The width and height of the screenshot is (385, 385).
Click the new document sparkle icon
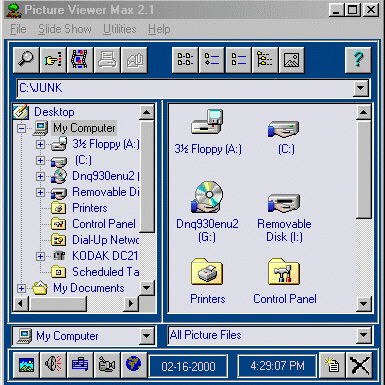332,365
